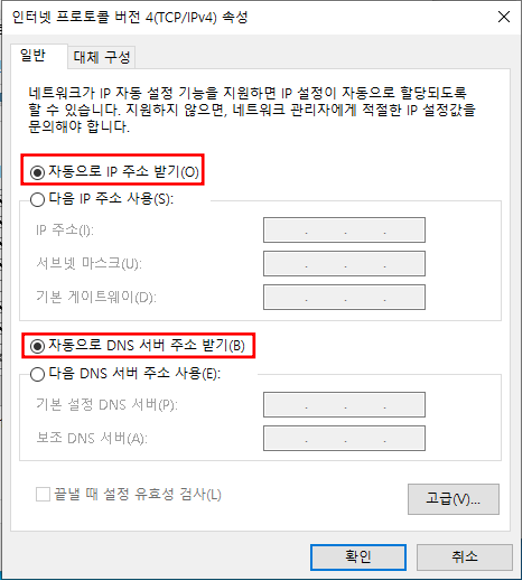Close the TCP/IPv4 properties dialog
This screenshot has width=522, height=580.
pos(504,17)
